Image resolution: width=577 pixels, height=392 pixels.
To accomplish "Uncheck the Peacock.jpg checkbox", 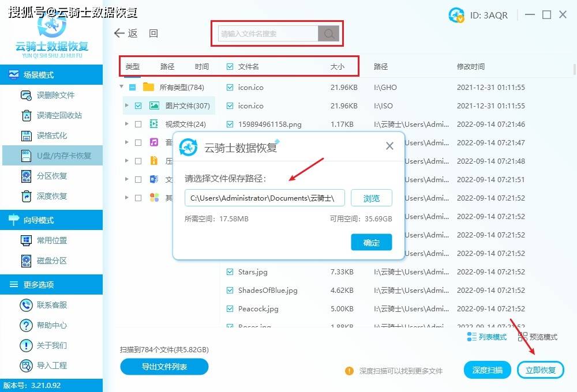I will (x=230, y=309).
